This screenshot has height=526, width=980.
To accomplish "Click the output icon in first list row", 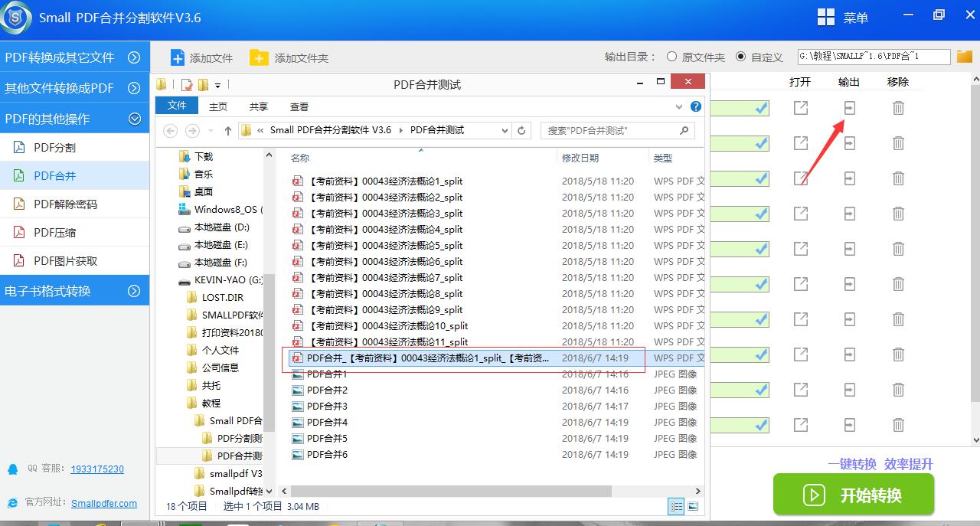I will [x=849, y=108].
